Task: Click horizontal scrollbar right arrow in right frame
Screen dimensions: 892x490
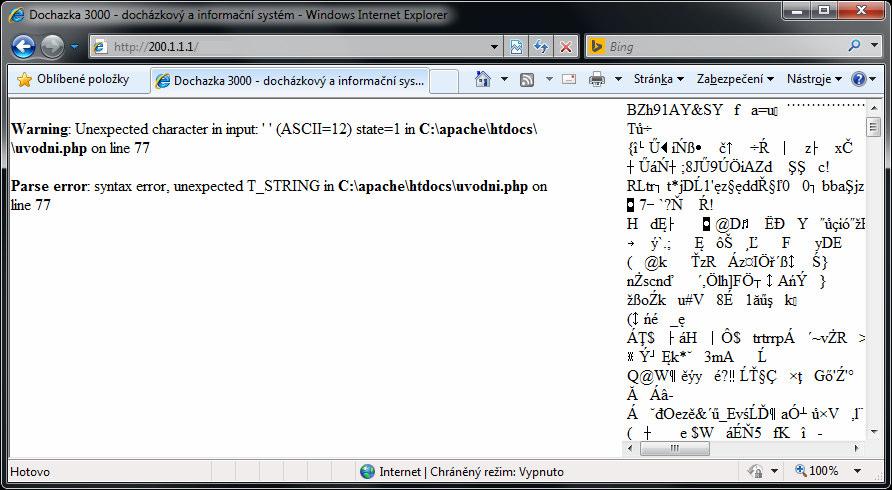Action: tap(857, 448)
